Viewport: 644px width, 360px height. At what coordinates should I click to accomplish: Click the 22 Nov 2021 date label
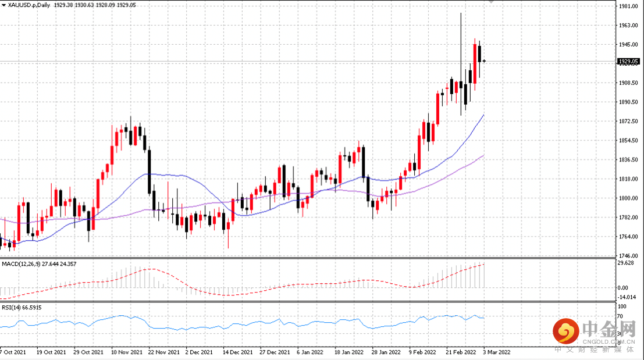click(x=164, y=352)
